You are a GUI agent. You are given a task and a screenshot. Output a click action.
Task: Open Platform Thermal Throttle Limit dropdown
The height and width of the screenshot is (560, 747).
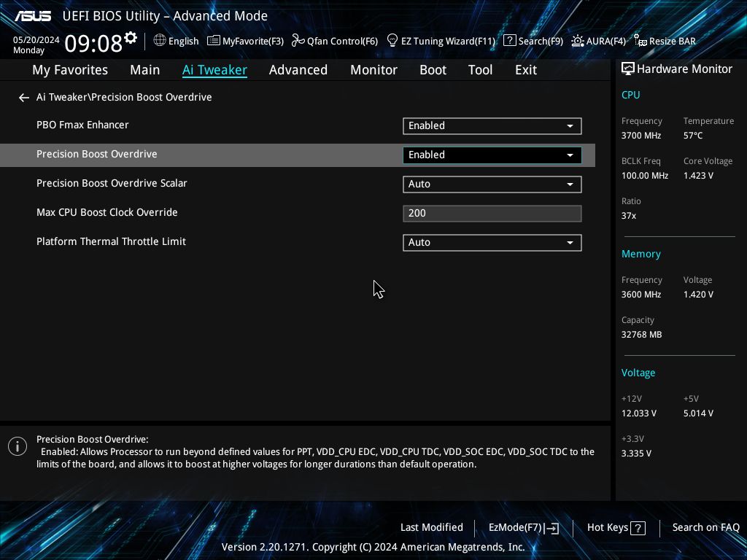pyautogui.click(x=492, y=242)
